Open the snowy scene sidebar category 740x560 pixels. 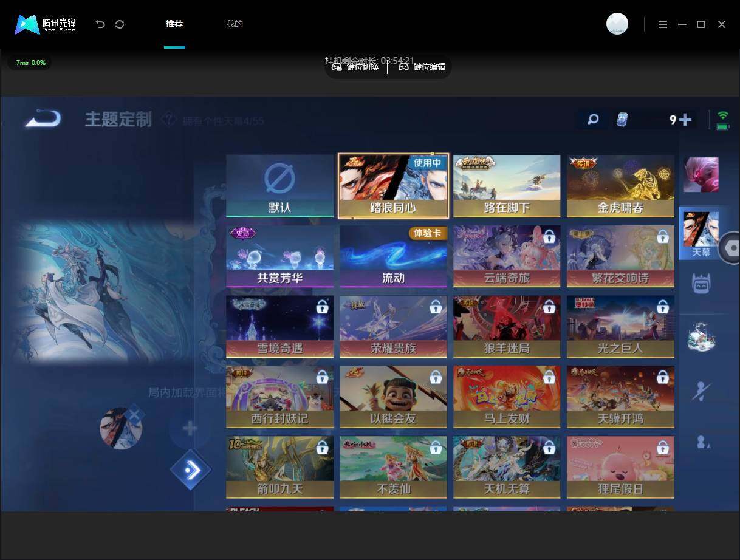[701, 337]
